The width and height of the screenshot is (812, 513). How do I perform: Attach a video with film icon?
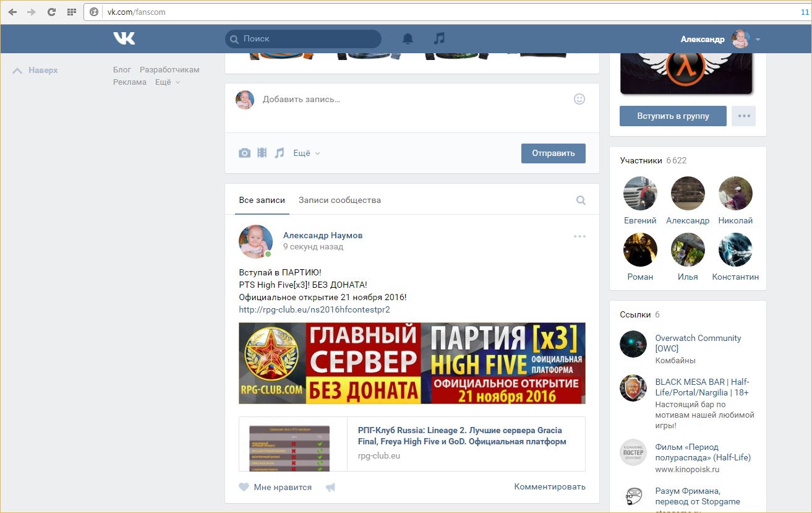[x=262, y=153]
